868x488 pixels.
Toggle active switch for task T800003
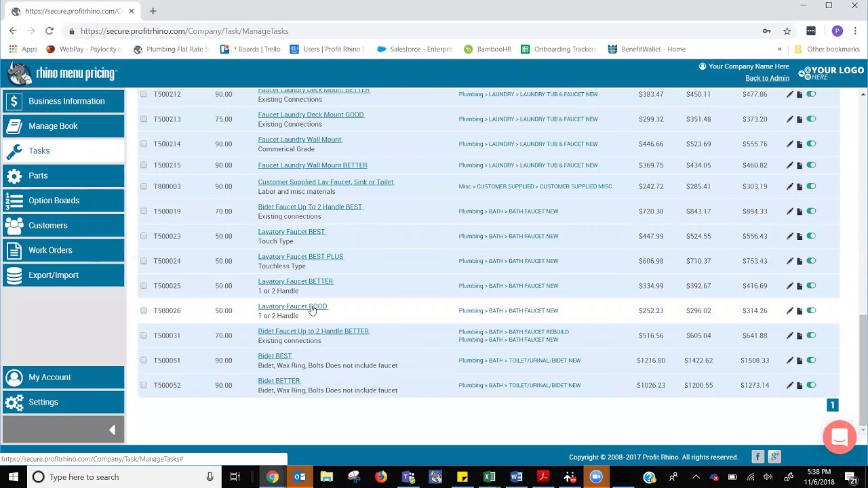click(811, 186)
